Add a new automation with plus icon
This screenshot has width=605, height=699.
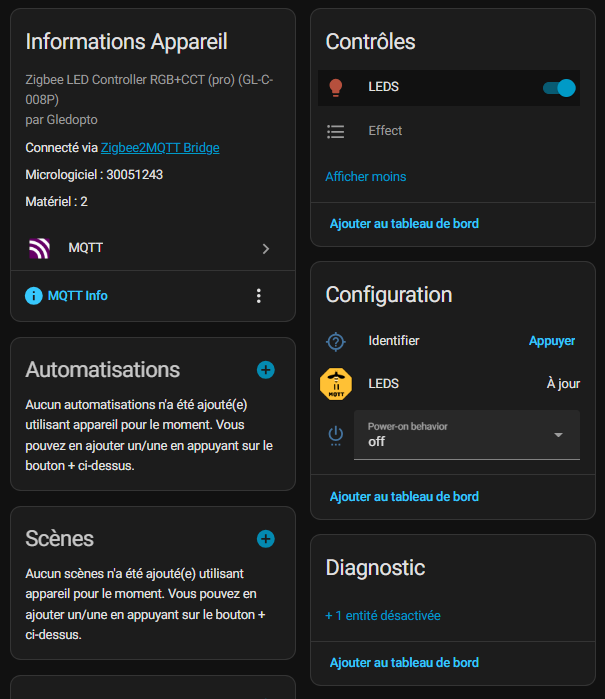point(266,370)
